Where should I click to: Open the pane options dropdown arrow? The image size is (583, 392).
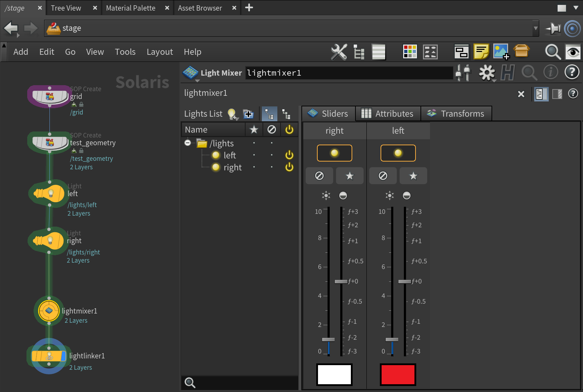click(x=576, y=8)
